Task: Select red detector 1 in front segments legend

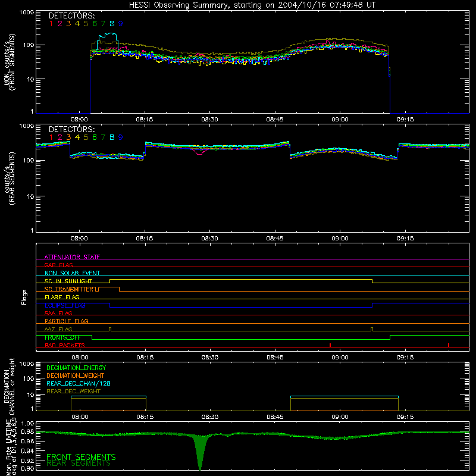Action: tap(51, 24)
